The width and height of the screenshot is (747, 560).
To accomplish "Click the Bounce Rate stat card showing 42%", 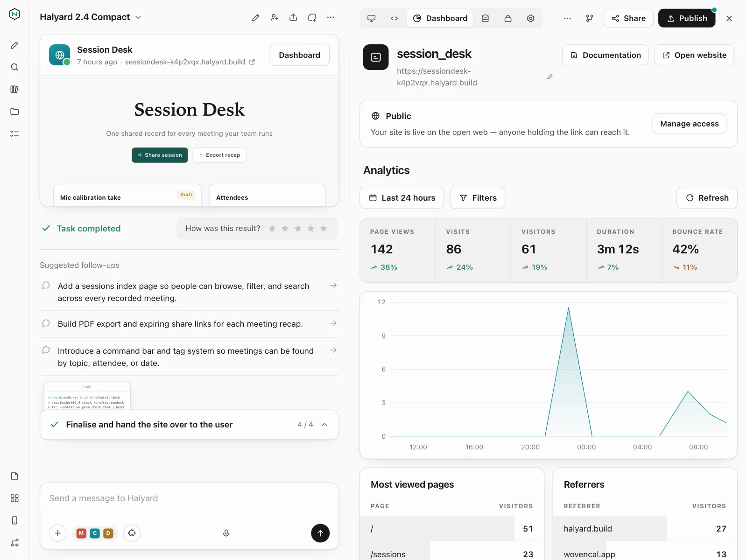I will point(700,251).
